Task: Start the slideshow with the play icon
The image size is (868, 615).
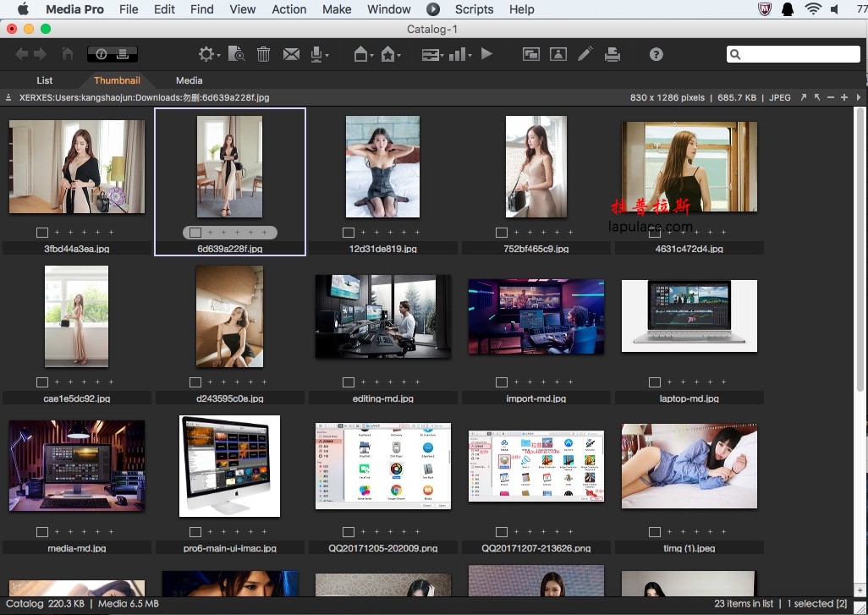Action: pos(486,53)
